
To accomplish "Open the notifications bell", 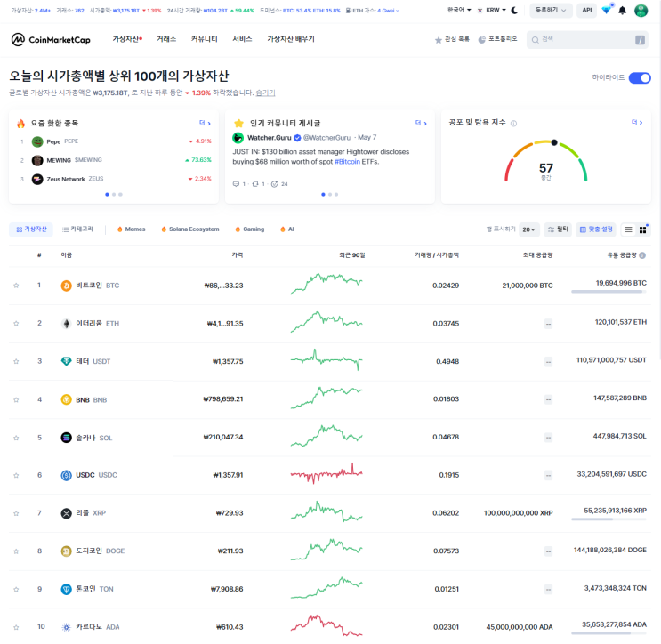I will 622,11.
